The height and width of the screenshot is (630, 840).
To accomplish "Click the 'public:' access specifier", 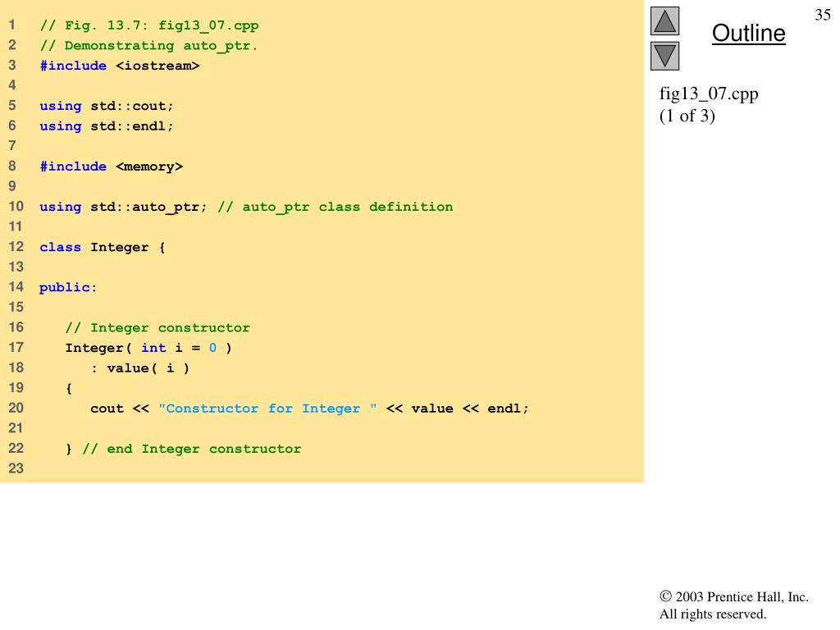I will 68,288.
